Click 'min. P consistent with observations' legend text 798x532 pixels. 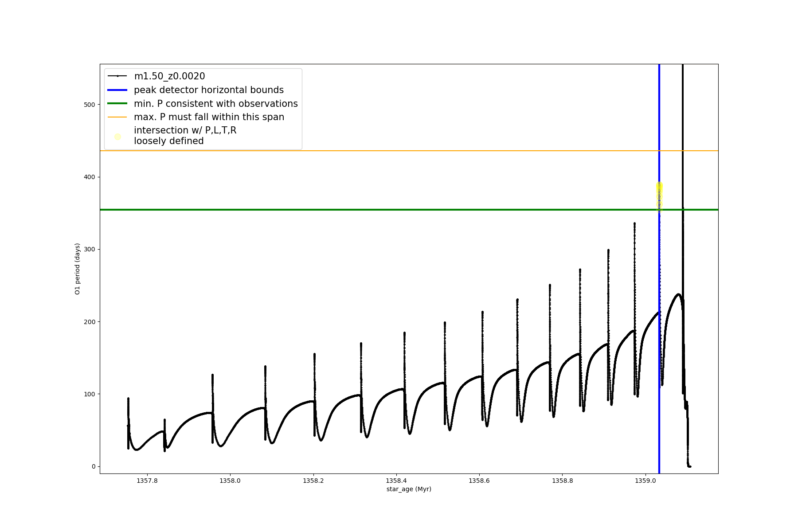coord(215,104)
